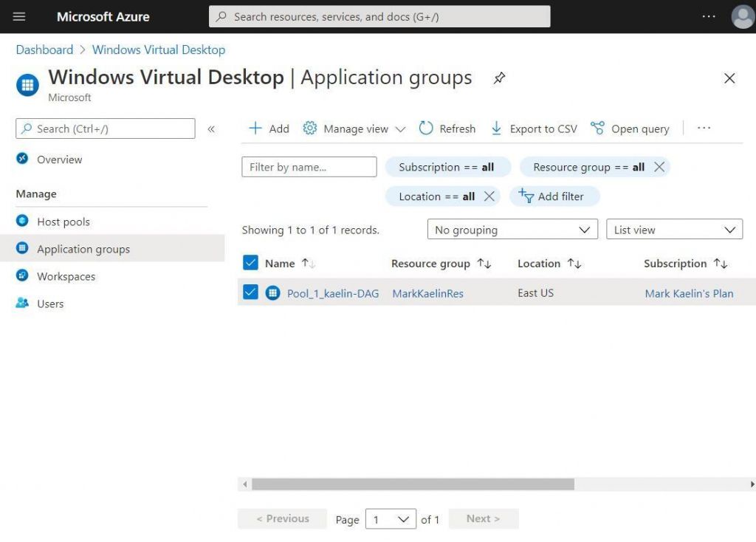Click inside the Filter by name field
Screen dimensions: 756x542
(x=309, y=166)
